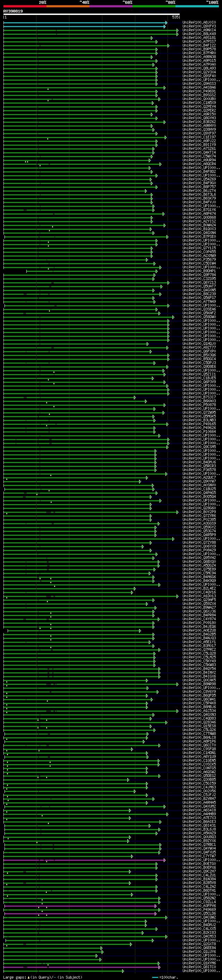Select label UniRef100_P49691
The height and width of the screenshot is (980, 222).
199,91
